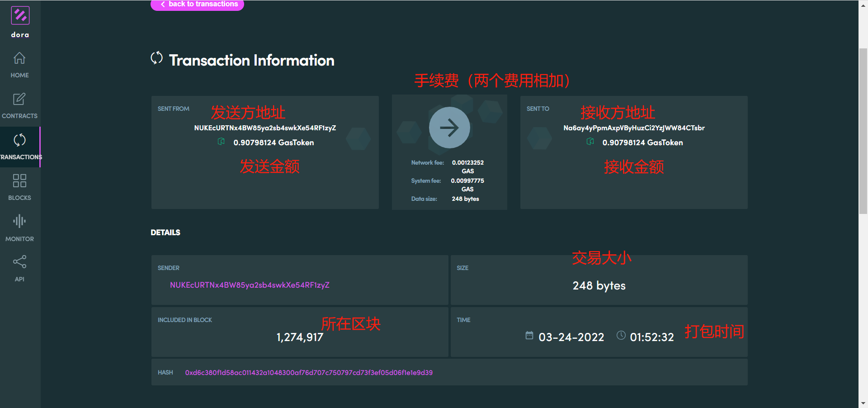Go back to transactions

point(198,5)
